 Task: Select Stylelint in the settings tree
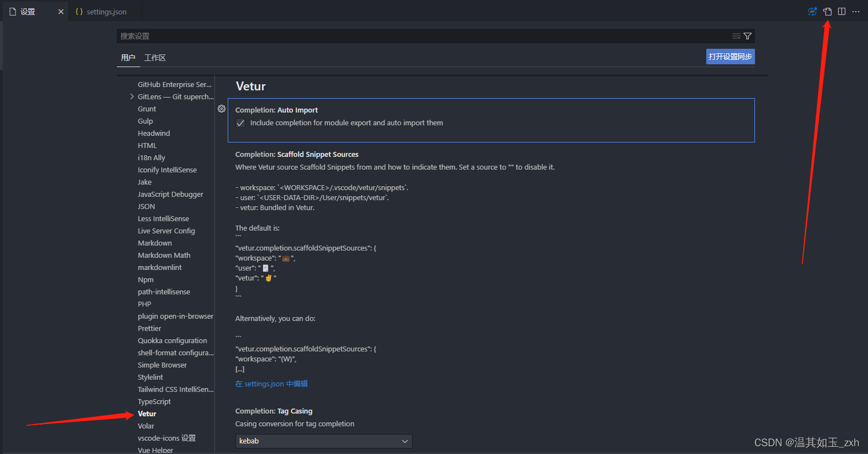(x=150, y=377)
